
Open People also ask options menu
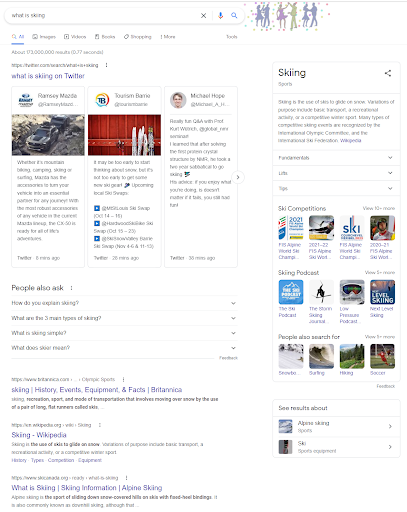coord(71,288)
